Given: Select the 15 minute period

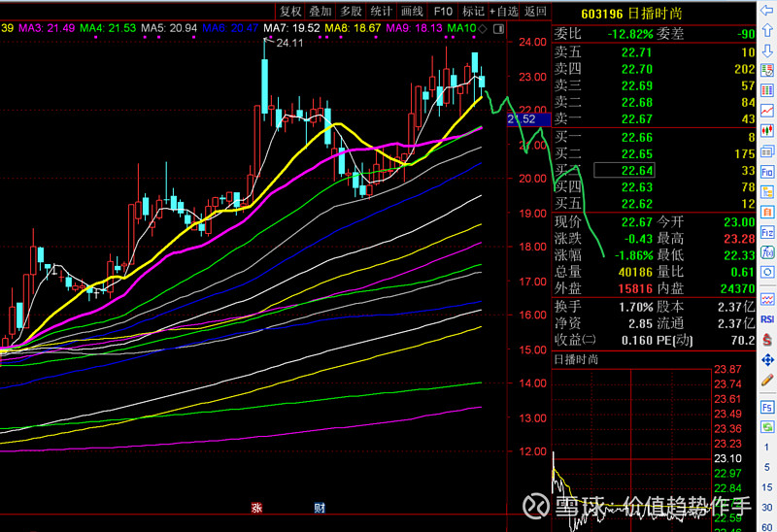Looking at the screenshot, I should [766, 487].
